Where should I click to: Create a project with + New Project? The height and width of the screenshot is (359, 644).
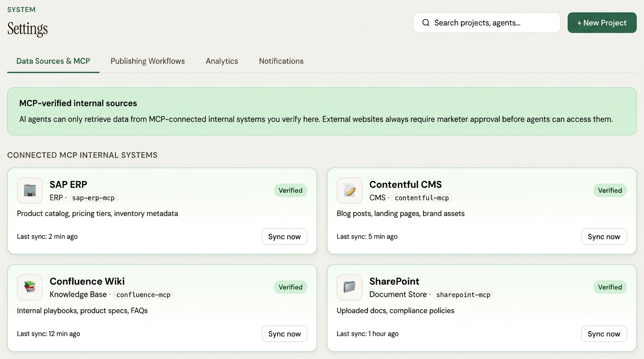[602, 22]
